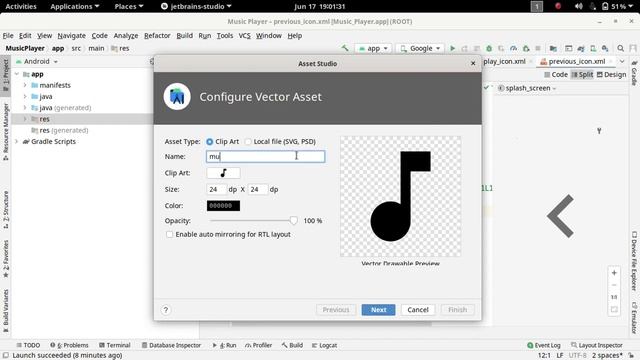Click the Make Project hammer icon
The image size is (640, 360).
pos(345,48)
